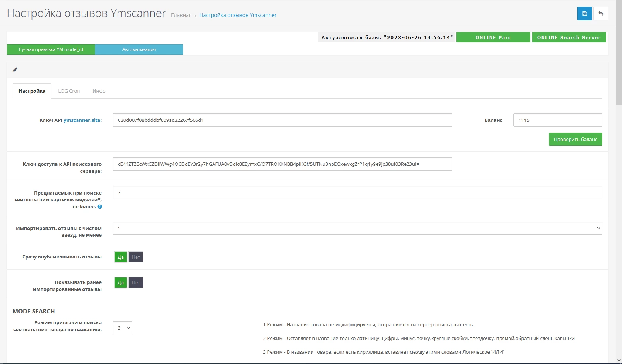
Task: Click the 'Настройка отзывов Ymscanner' page title
Action: [86, 13]
